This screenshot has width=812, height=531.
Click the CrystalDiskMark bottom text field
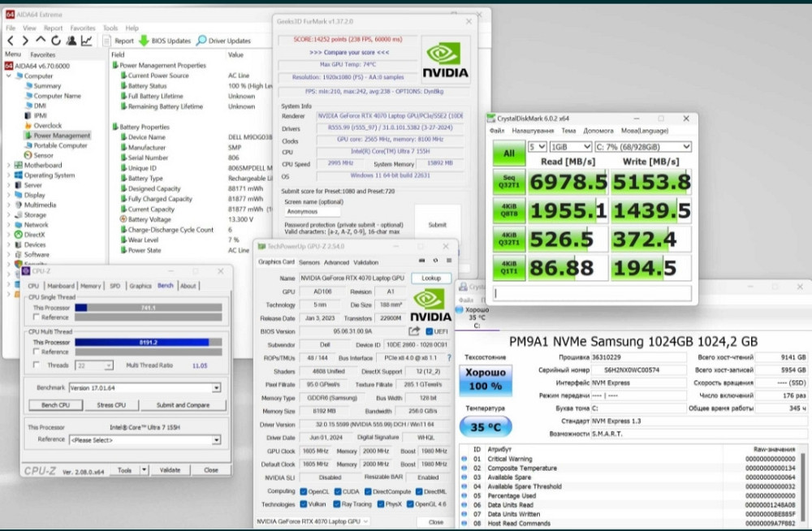[x=591, y=293]
